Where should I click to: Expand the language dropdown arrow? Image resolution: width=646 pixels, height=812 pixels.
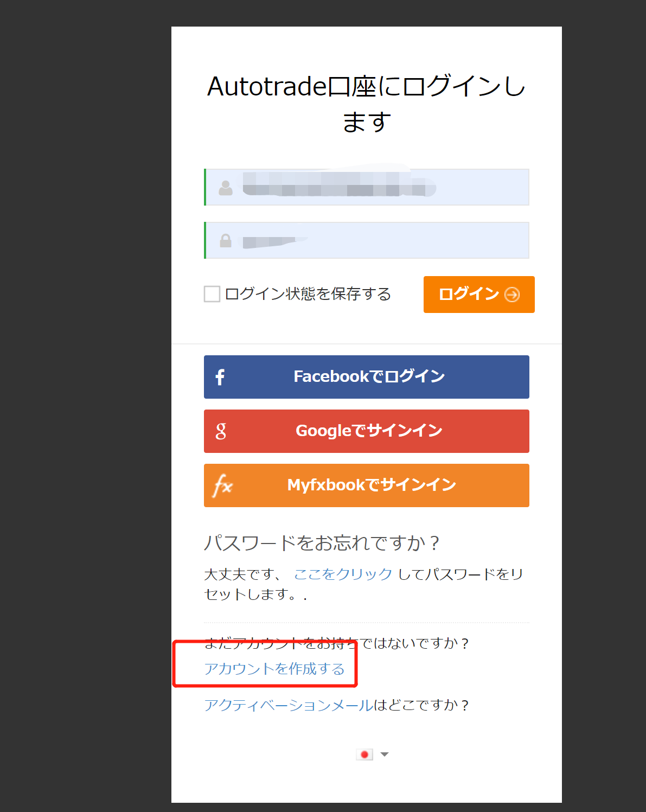[385, 755]
